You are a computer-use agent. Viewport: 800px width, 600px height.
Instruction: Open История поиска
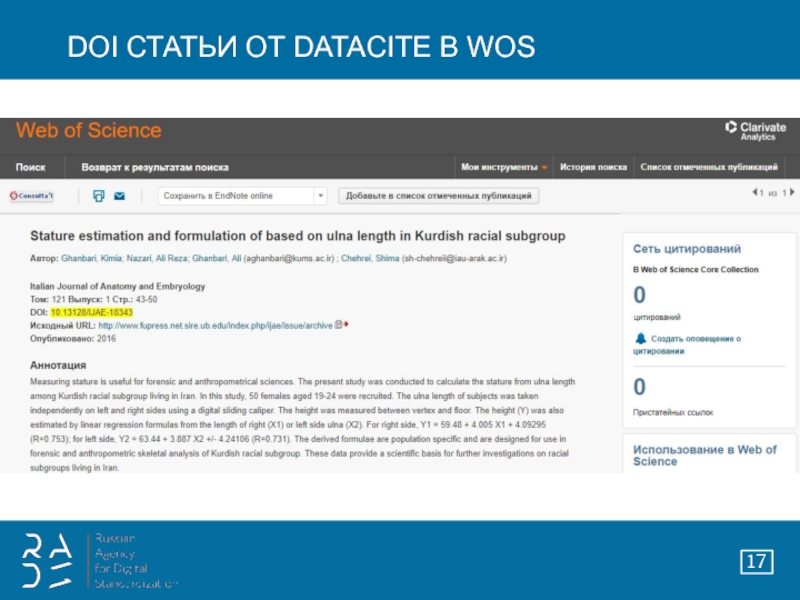pyautogui.click(x=593, y=167)
